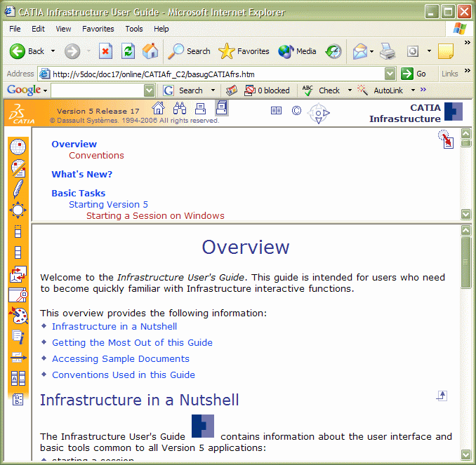Open the Edit menu

pos(38,29)
